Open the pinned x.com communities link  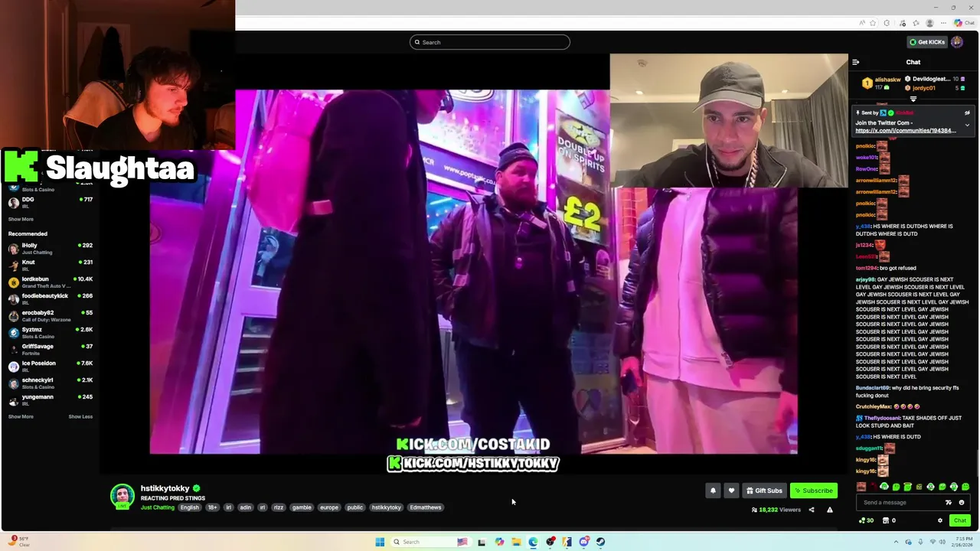906,131
